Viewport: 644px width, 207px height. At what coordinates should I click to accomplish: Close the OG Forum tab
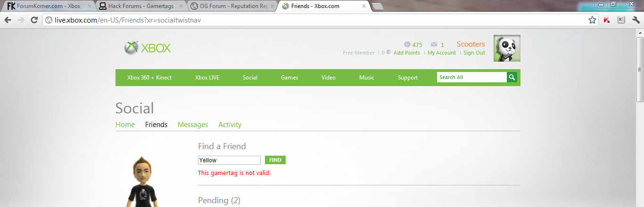272,6
